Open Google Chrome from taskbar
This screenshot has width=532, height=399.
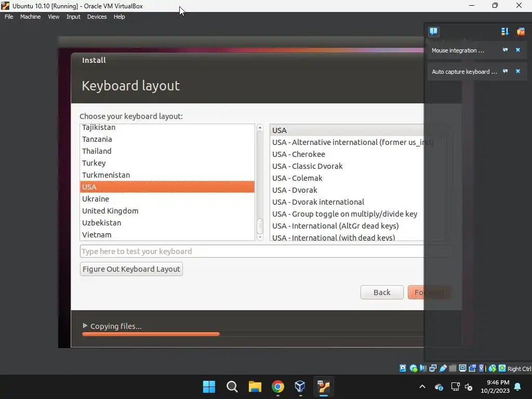click(x=277, y=387)
